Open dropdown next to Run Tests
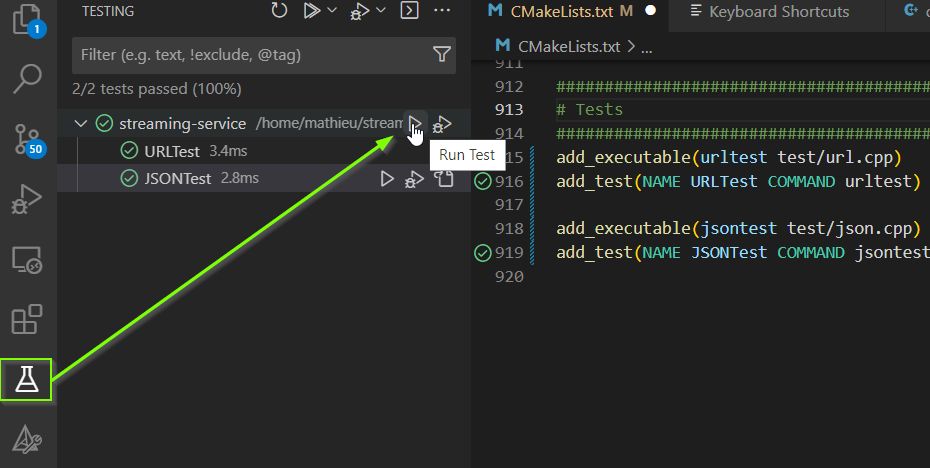 click(332, 10)
